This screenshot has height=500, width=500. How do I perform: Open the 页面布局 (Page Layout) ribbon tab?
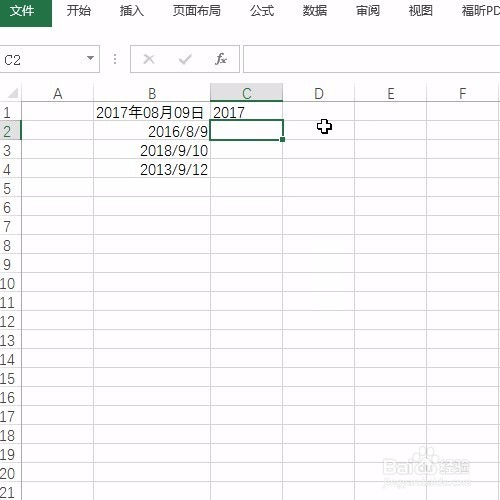(197, 11)
